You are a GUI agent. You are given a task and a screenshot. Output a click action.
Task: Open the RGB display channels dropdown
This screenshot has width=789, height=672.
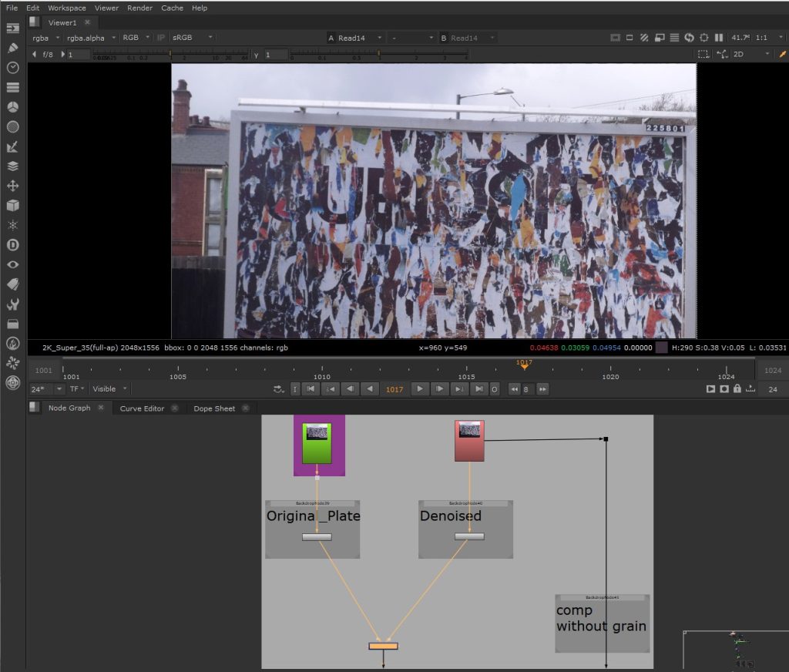[136, 38]
